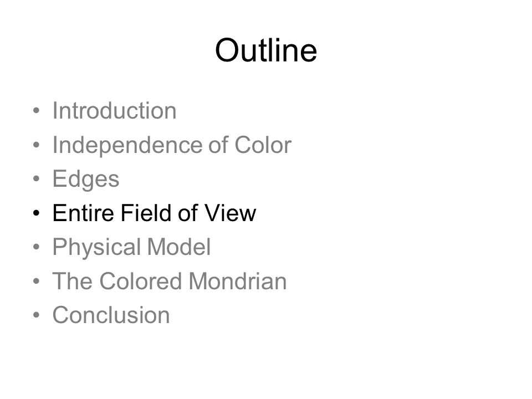Click the bullet dot next to Conclusion
Viewport: 532px width, 399px height.
[x=37, y=315]
